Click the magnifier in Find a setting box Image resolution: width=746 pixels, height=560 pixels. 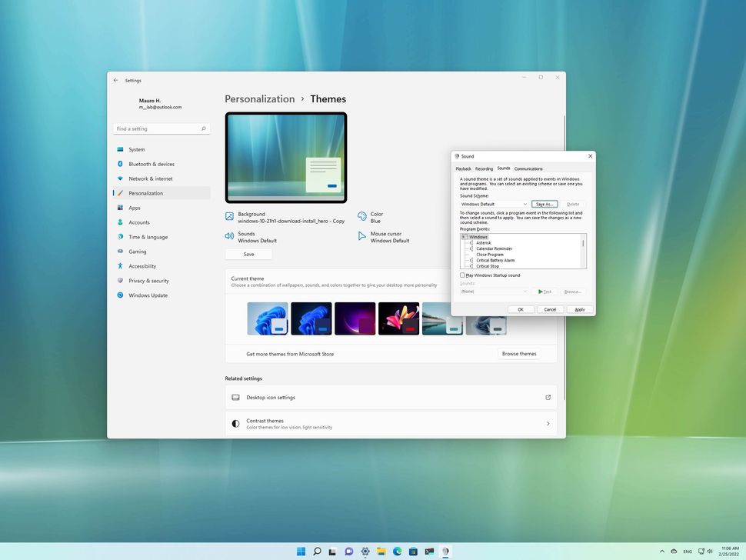203,128
